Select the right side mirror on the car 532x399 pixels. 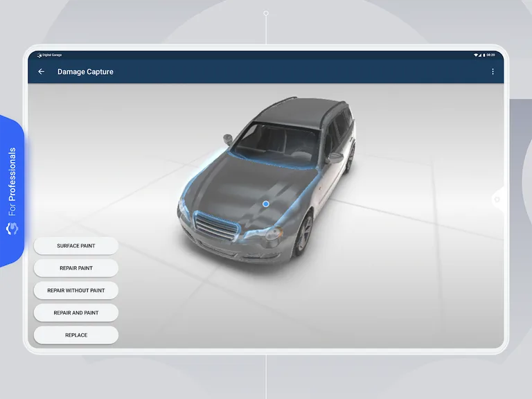(x=334, y=158)
